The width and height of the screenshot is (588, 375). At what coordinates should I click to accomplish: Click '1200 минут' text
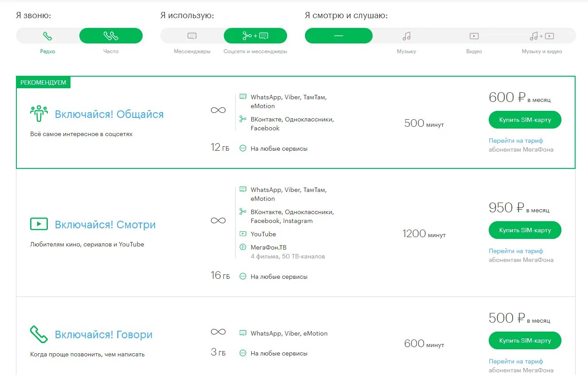424,234
